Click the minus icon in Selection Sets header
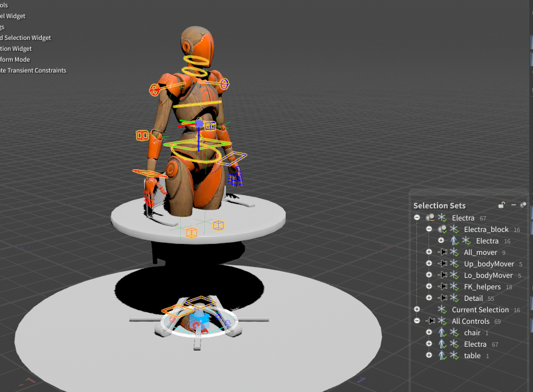 [x=514, y=205]
